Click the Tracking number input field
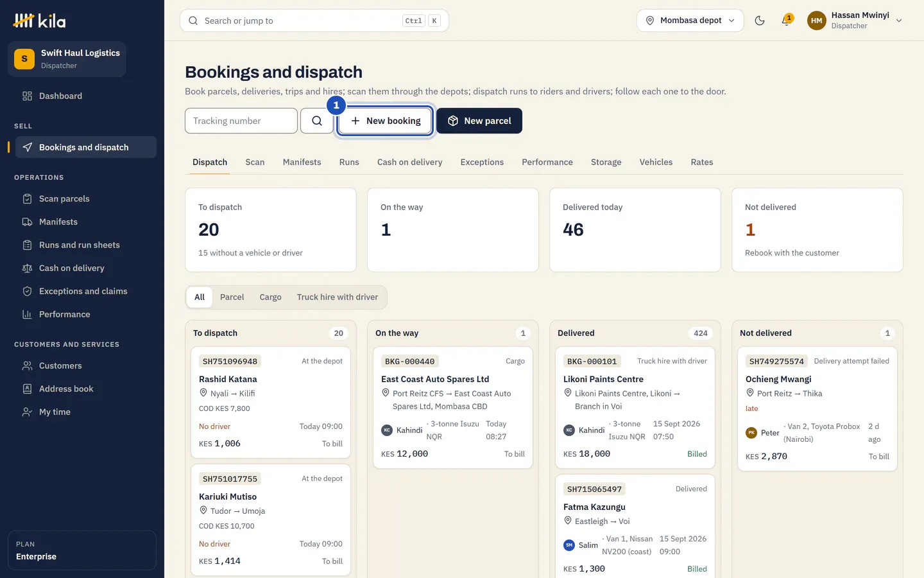 (x=241, y=121)
